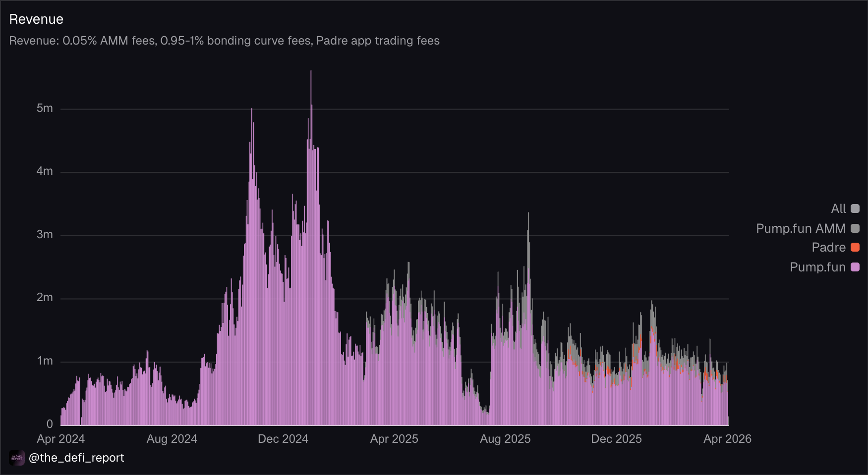The image size is (868, 475).
Task: Click the Aug 2024 x-axis label
Action: point(172,439)
